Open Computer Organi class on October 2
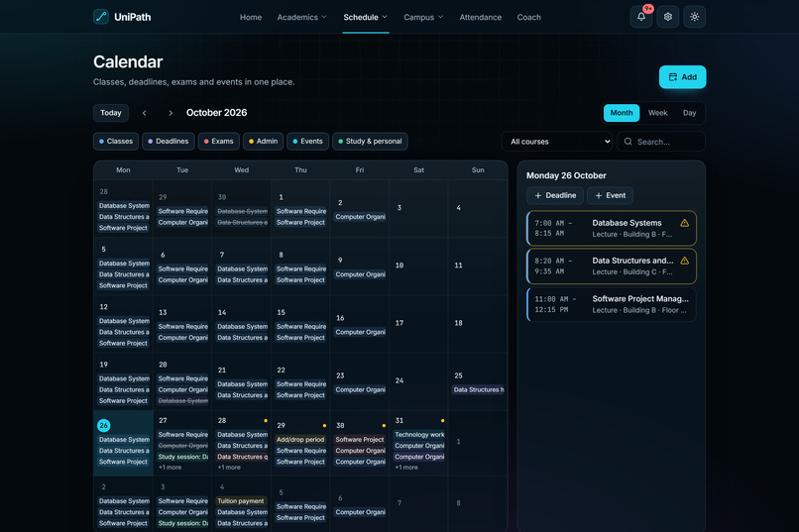 (x=360, y=217)
